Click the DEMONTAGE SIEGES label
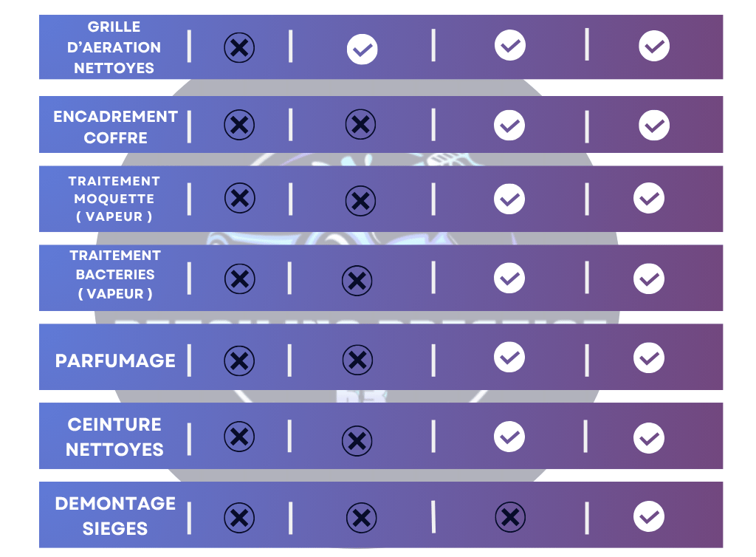Screen dimensions: 756x557 coord(115,516)
